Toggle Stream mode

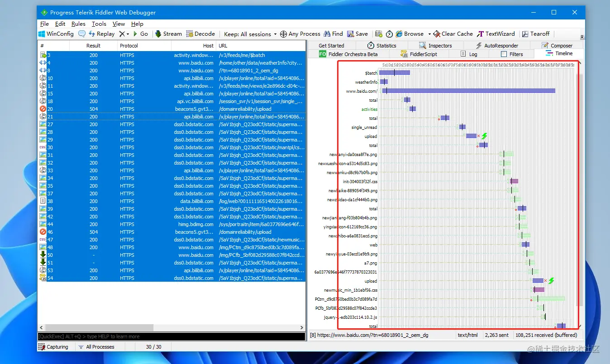point(168,34)
